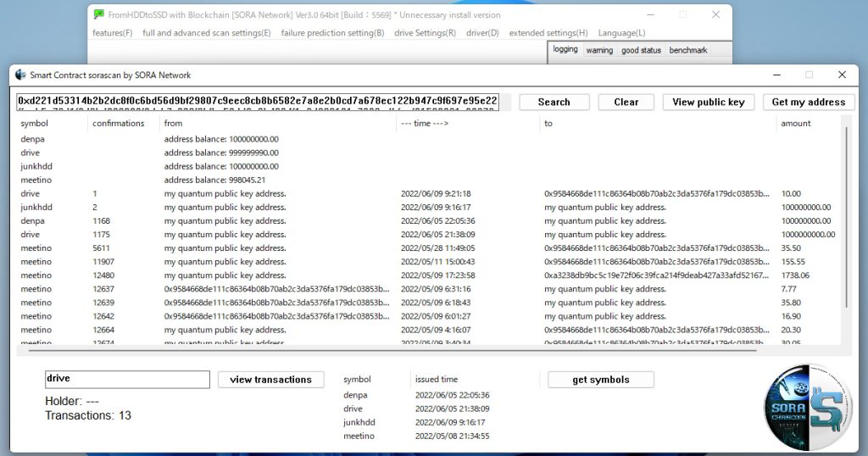Select the drive transaction with 1 confirmation
This screenshot has height=456, width=868.
[x=426, y=194]
